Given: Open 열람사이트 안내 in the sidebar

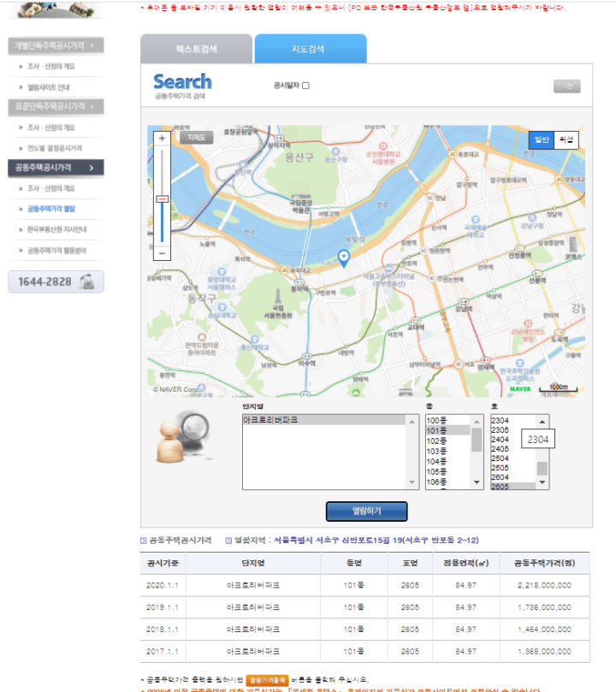Looking at the screenshot, I should click(49, 87).
